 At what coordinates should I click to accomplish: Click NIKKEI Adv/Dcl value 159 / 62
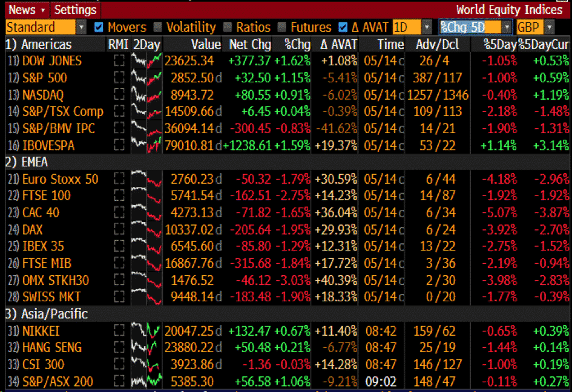435,331
